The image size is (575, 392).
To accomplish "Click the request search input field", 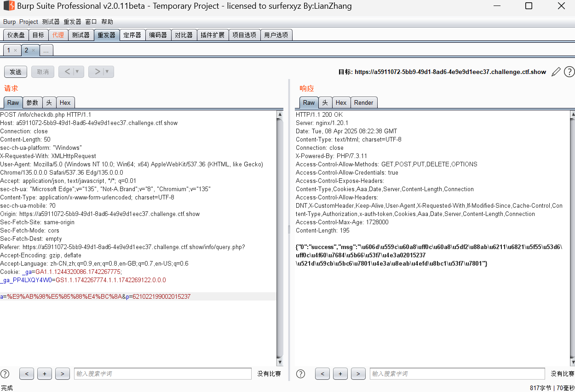I will pyautogui.click(x=163, y=374).
